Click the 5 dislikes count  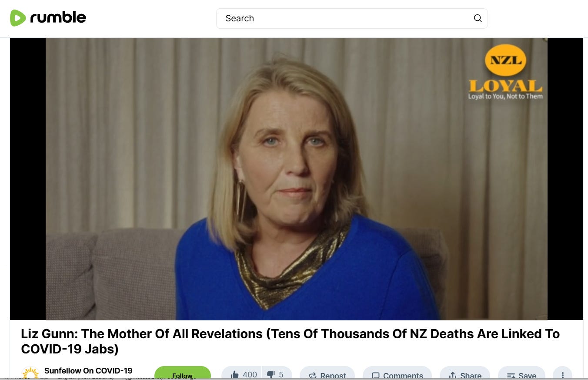click(281, 375)
